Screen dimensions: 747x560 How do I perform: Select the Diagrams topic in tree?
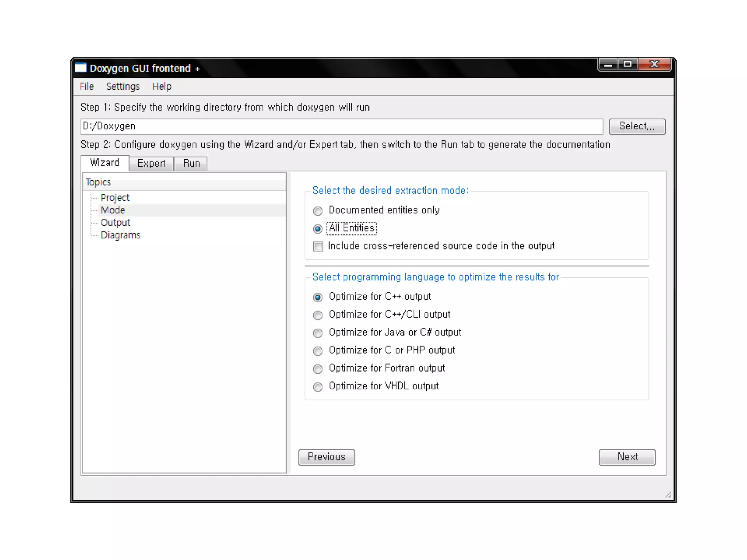(120, 235)
